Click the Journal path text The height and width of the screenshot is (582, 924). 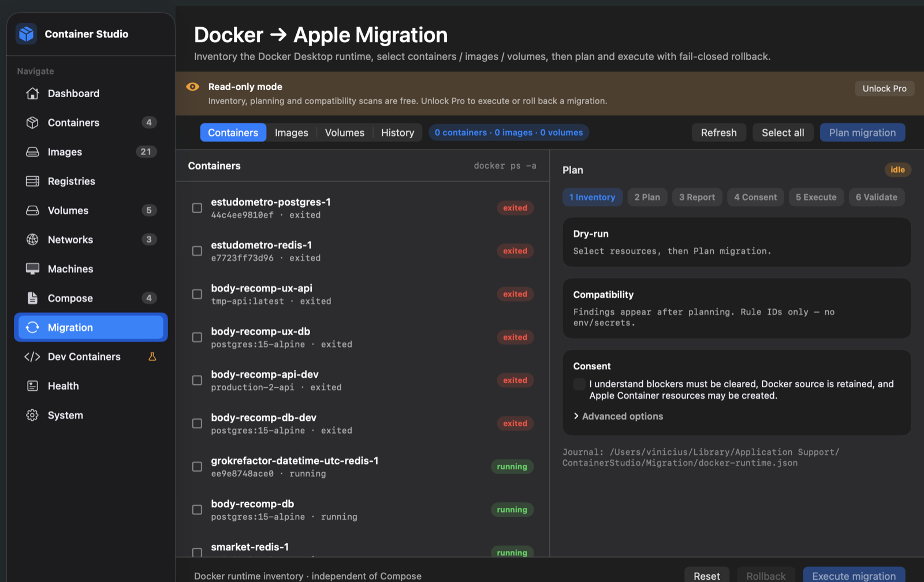tap(701, 457)
